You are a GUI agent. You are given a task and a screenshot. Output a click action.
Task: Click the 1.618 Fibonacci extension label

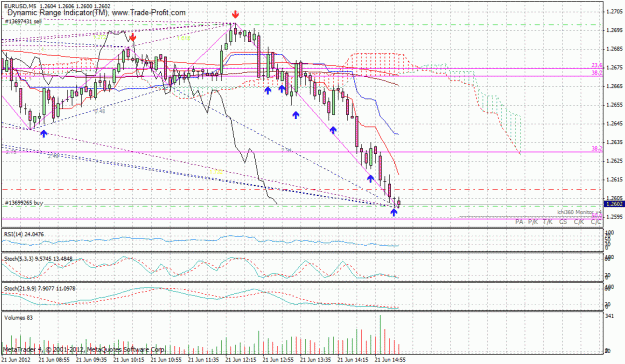(183, 38)
